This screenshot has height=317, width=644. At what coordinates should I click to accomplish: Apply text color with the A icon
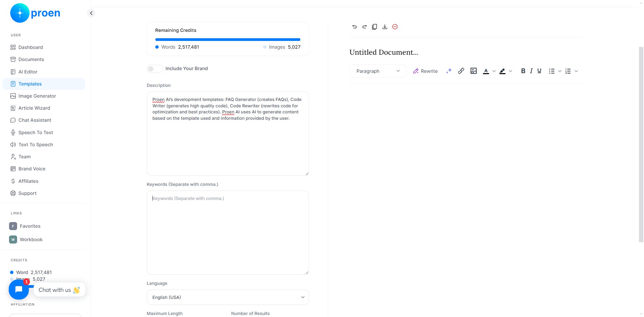coord(486,71)
